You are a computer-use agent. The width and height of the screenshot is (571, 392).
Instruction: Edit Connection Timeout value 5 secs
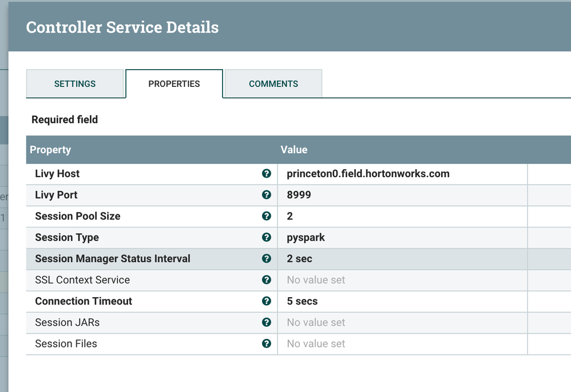coord(302,301)
